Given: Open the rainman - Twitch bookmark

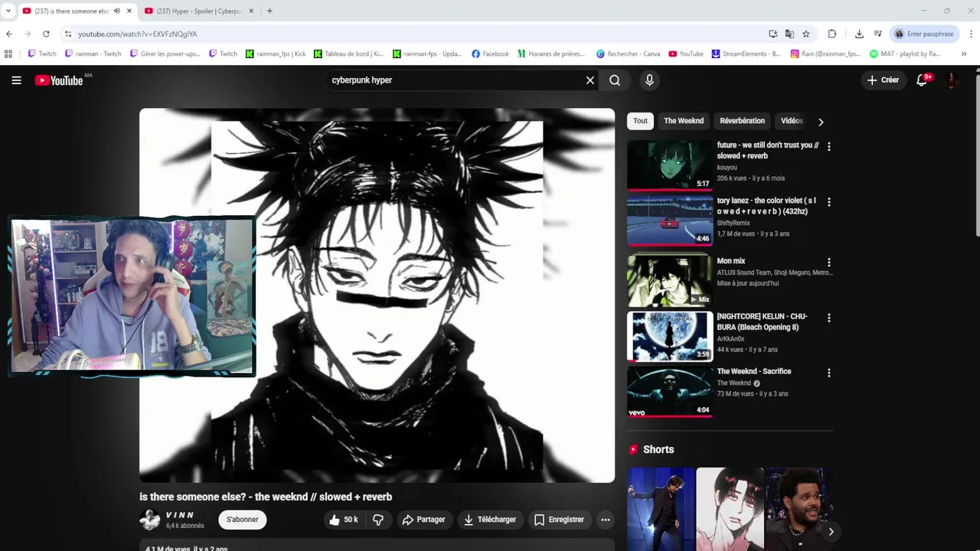Looking at the screenshot, I should (93, 54).
